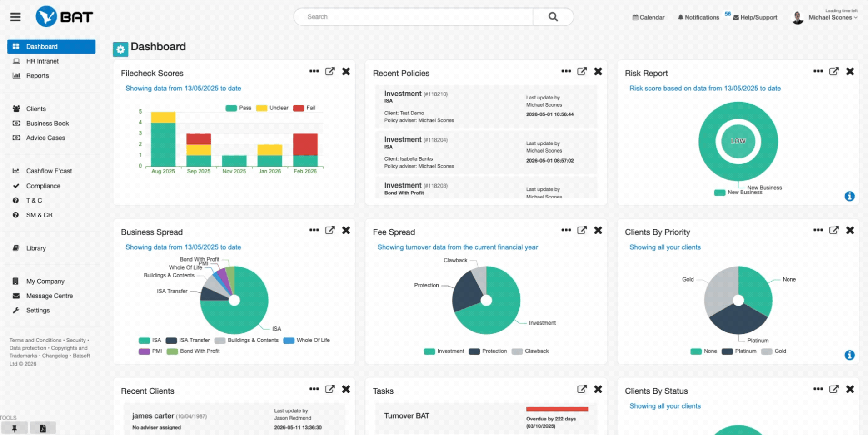868x435 pixels.
Task: Open the dashboard settings gear icon
Action: point(120,49)
